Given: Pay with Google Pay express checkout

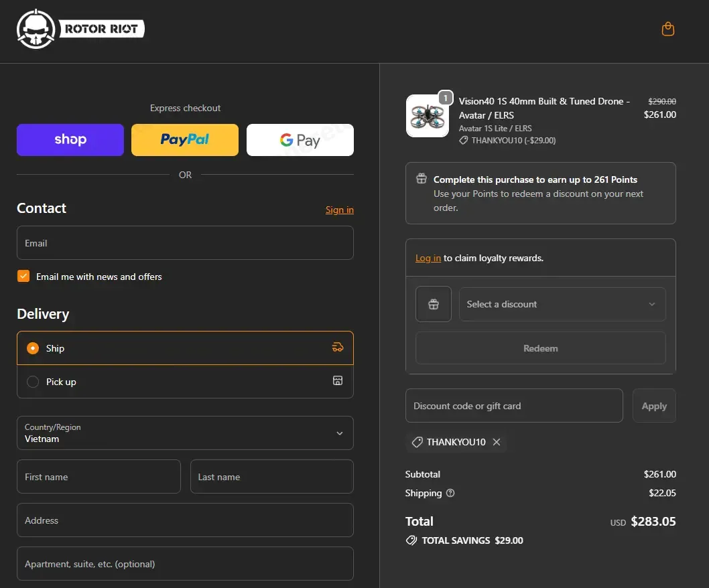Looking at the screenshot, I should point(300,140).
